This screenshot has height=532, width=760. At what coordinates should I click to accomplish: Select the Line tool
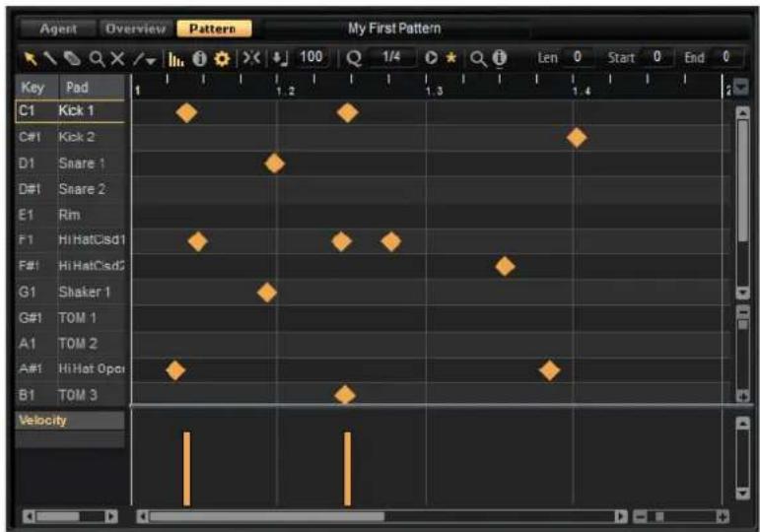[x=139, y=59]
